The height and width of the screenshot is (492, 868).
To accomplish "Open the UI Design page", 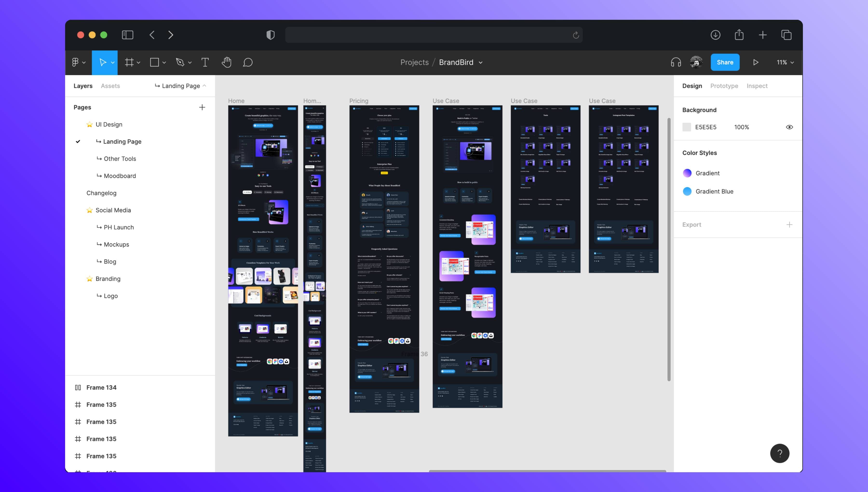I will pos(109,124).
